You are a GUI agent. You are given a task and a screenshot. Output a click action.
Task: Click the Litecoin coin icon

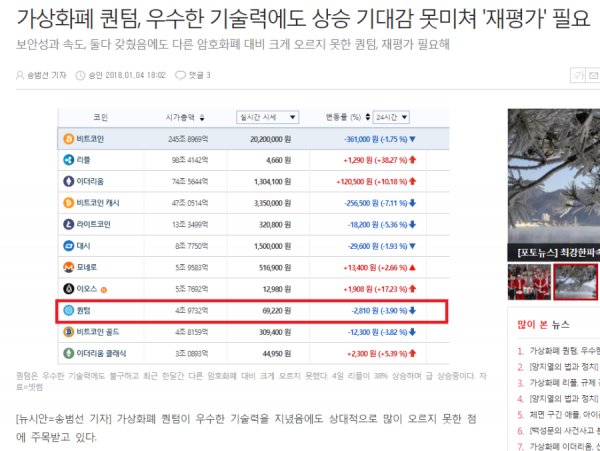pyautogui.click(x=68, y=224)
